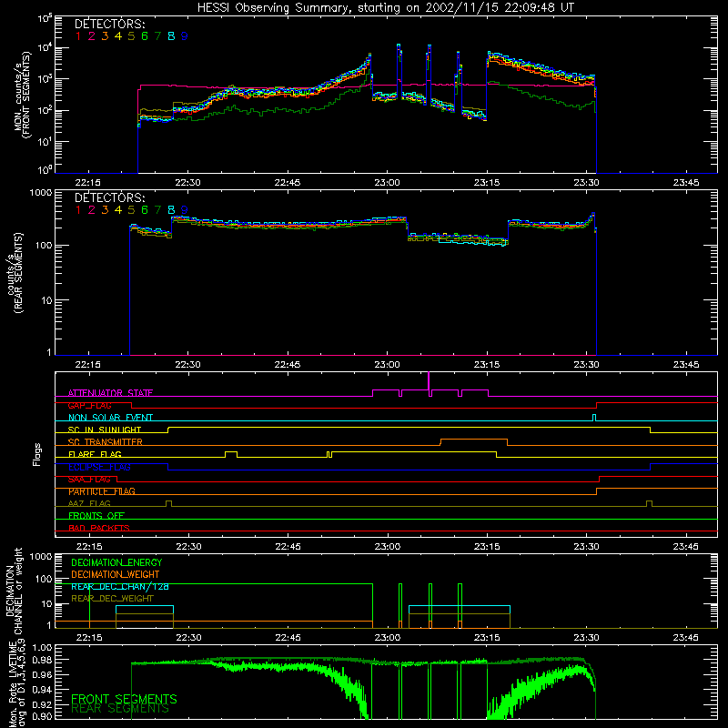The width and height of the screenshot is (728, 728).
Task: Click DETECTORS: heading in rear segments plot
Action: [109, 197]
